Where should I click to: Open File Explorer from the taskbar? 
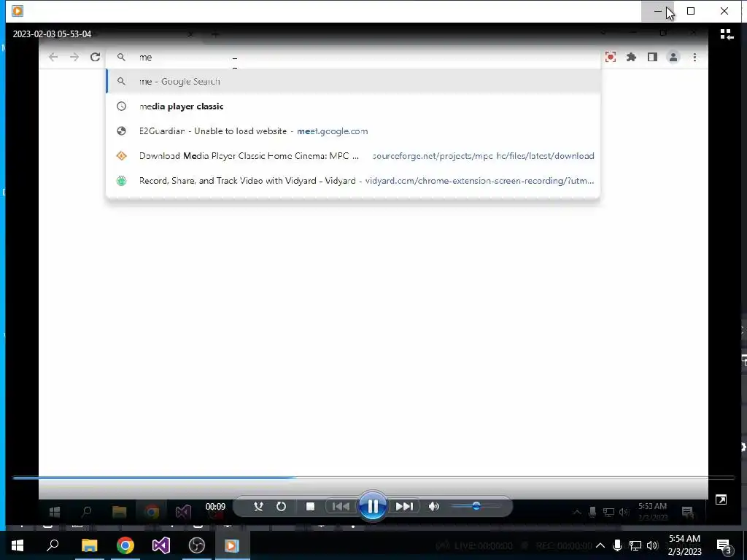coord(89,545)
